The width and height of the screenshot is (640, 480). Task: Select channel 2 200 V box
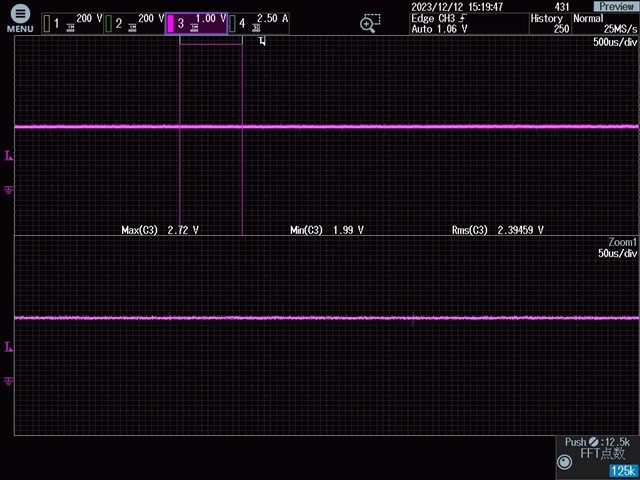pyautogui.click(x=135, y=23)
